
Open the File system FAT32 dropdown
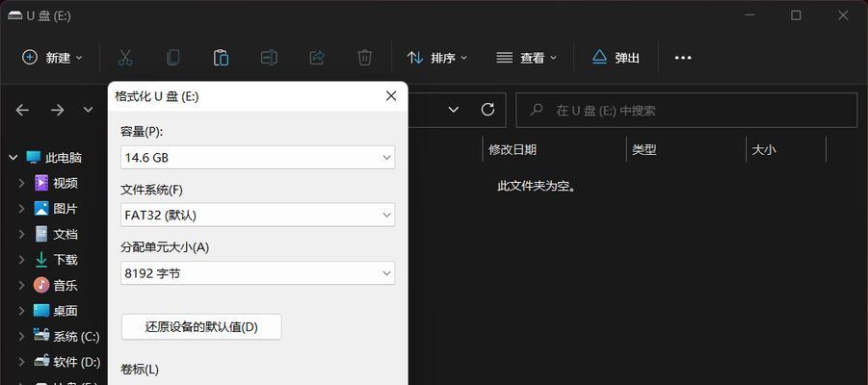(257, 215)
